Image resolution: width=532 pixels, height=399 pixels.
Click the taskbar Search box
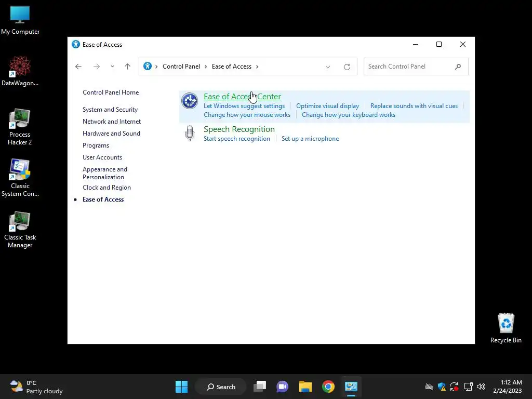221,387
